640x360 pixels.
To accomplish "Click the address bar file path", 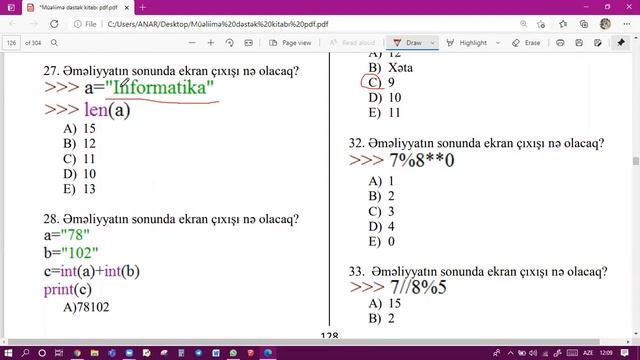I will point(218,24).
